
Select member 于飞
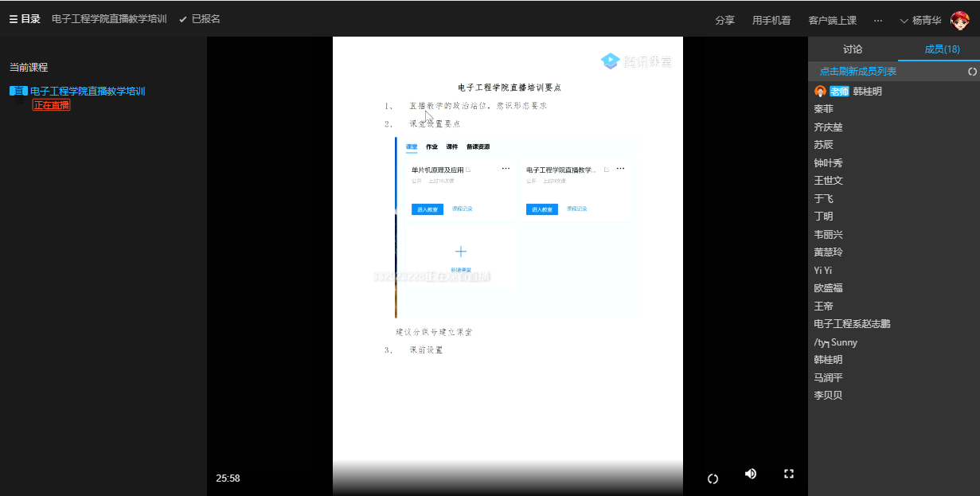pos(824,198)
